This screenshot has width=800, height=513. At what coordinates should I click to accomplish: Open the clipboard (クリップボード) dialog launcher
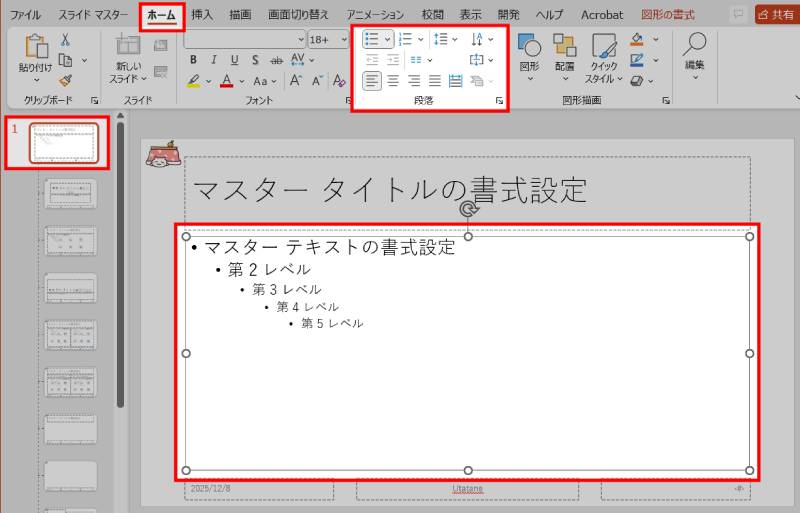(x=94, y=101)
